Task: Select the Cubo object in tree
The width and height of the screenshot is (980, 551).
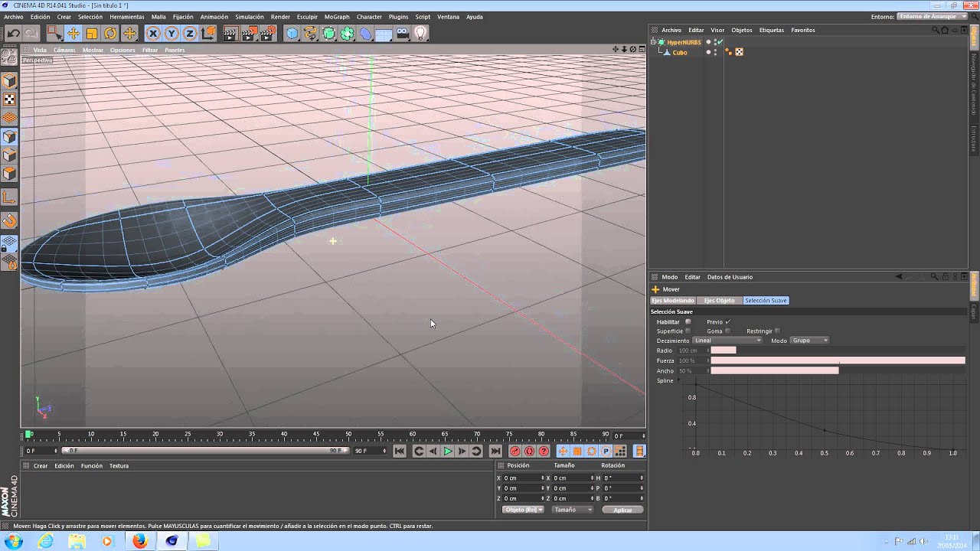Action: (680, 52)
